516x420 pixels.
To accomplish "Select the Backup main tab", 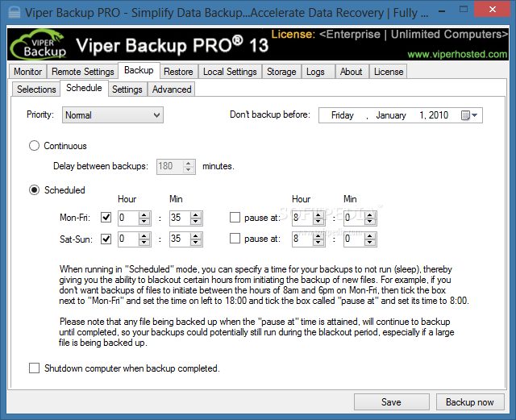I will click(x=139, y=70).
